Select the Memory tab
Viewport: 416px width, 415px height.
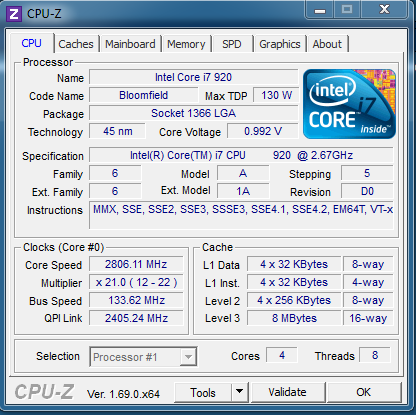(x=186, y=44)
